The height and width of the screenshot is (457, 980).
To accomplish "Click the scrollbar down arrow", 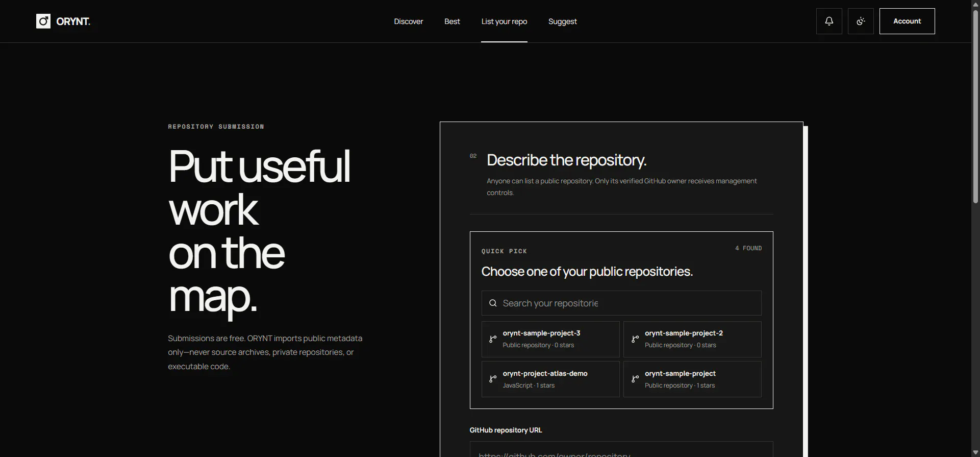I will click(x=975, y=452).
